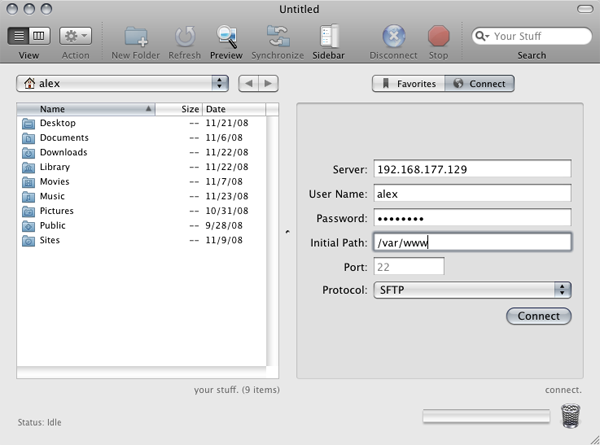The height and width of the screenshot is (445, 600).
Task: Select the Pictures folder icon
Action: (28, 211)
